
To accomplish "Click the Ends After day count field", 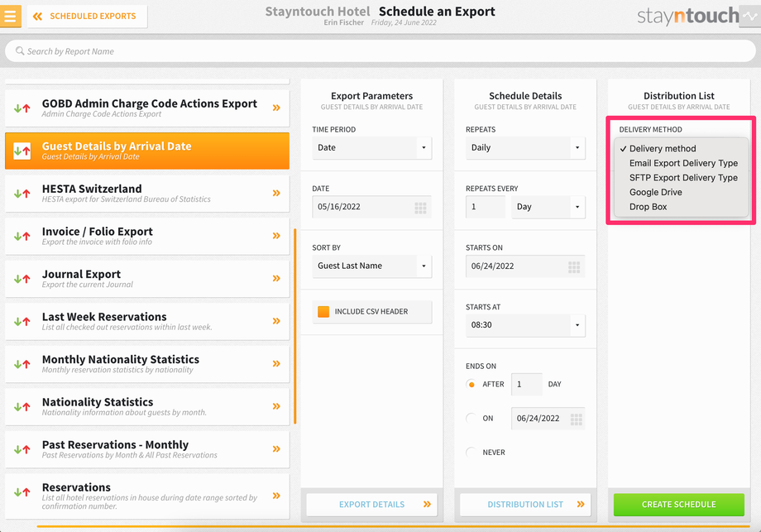I will (527, 385).
